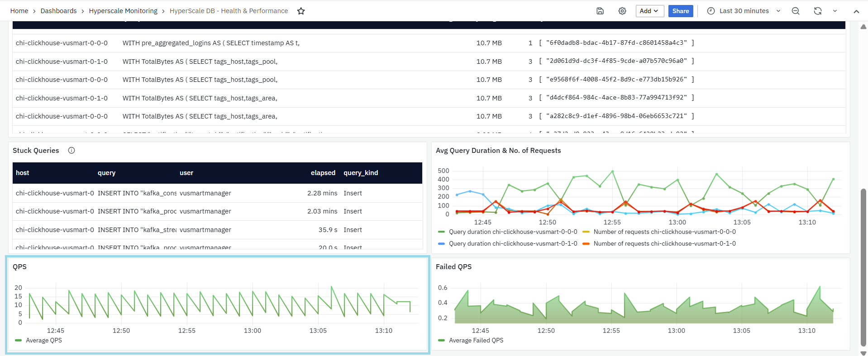Open the Add dropdown menu
868x356 pixels.
pyautogui.click(x=649, y=11)
